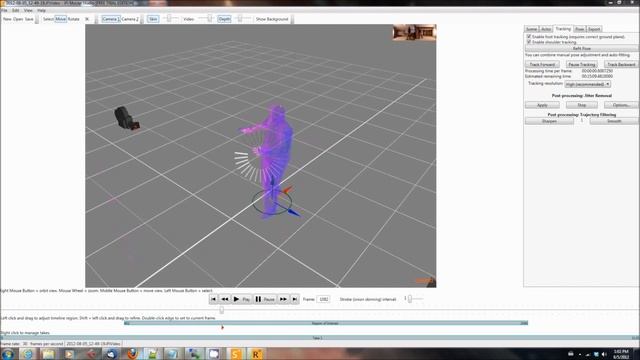Switch to the Pose tab
This screenshot has width=640, height=360.
pyautogui.click(x=580, y=29)
